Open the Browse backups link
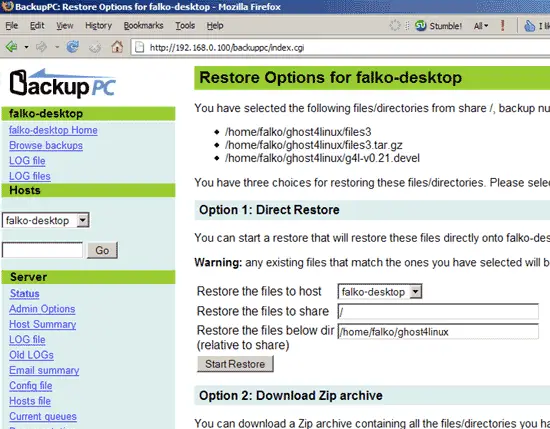Image resolution: width=550 pixels, height=429 pixels. 46,145
